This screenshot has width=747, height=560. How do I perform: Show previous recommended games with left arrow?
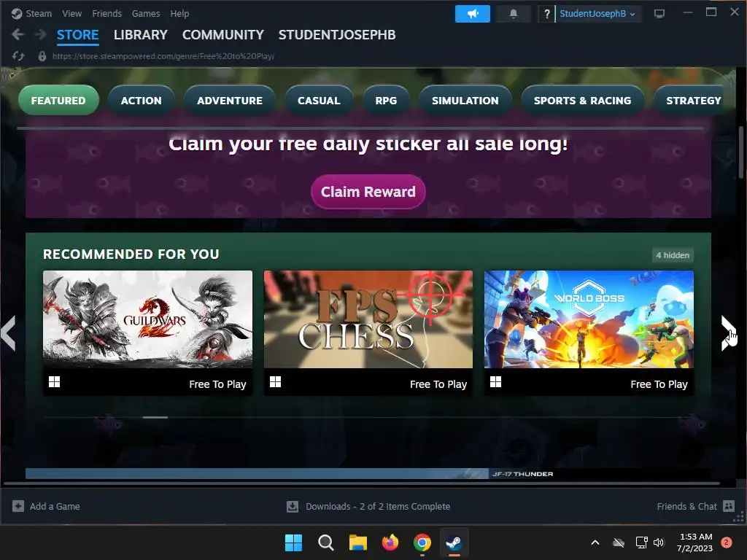coord(9,332)
